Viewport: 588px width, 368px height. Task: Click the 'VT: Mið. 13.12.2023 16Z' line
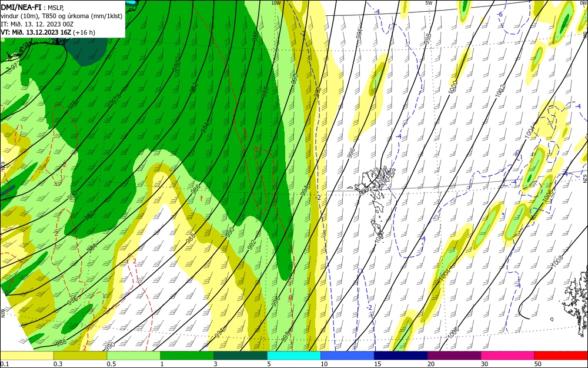coord(48,32)
